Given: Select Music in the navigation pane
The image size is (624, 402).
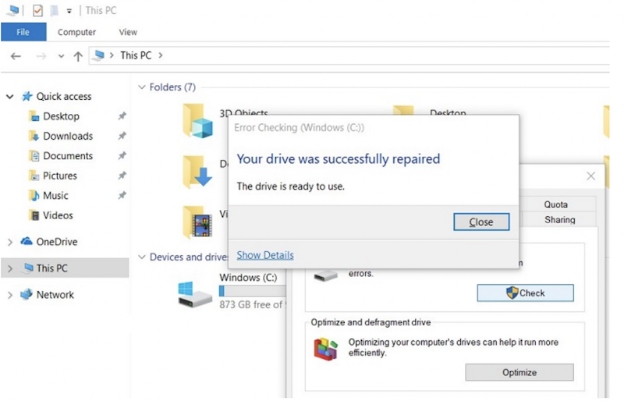Looking at the screenshot, I should point(55,195).
